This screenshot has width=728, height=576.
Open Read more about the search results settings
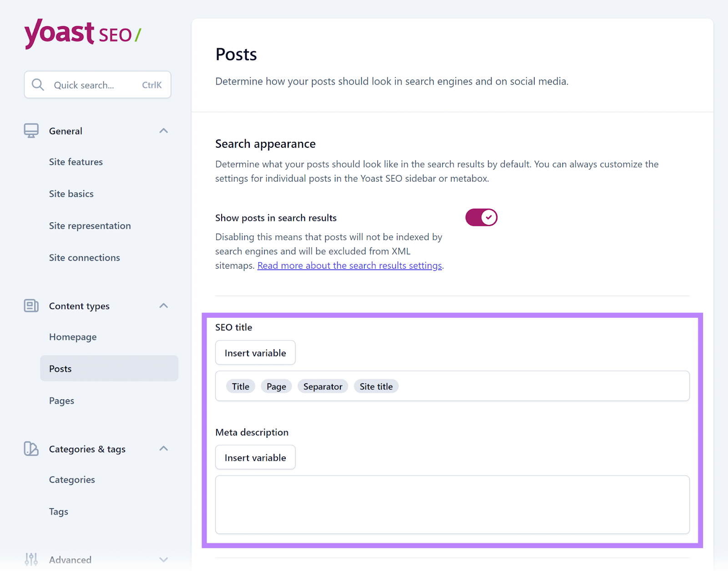350,265
